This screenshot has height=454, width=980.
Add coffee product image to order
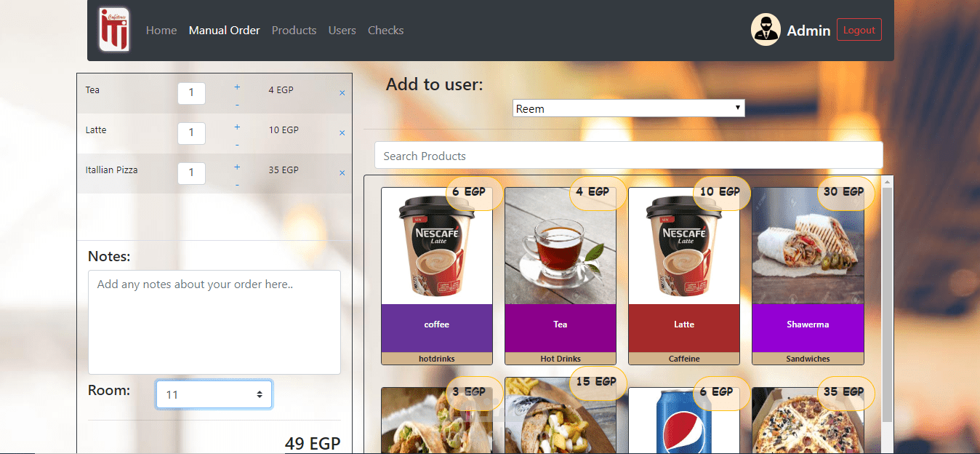[437, 246]
